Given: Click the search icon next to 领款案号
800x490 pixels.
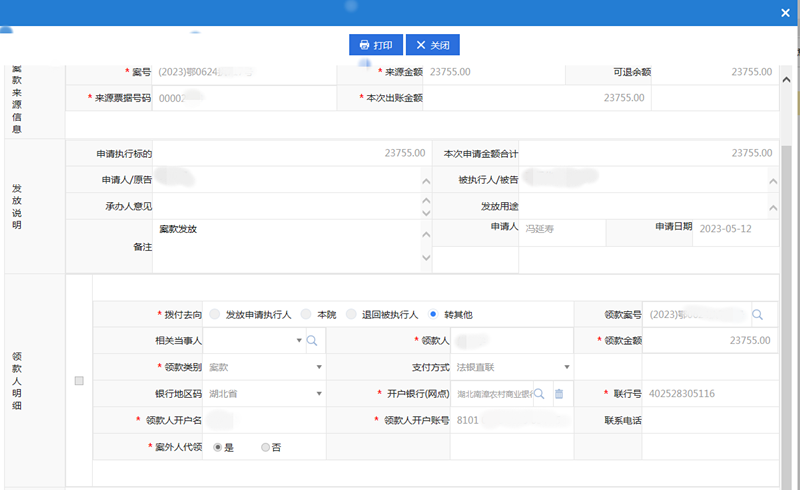Looking at the screenshot, I should point(757,315).
